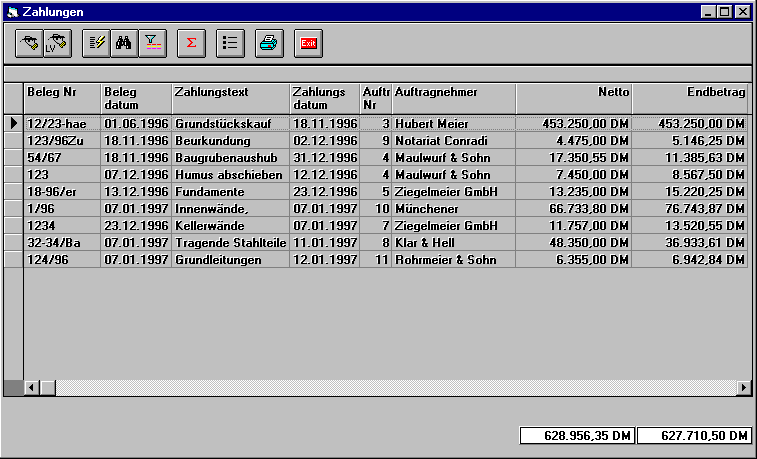Click the quick sort lightning list icon
The width and height of the screenshot is (757, 459).
click(x=96, y=42)
